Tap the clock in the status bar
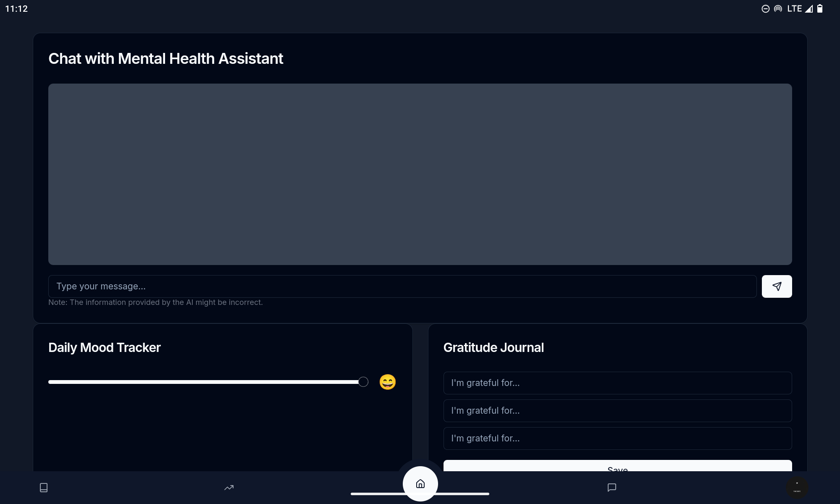The height and width of the screenshot is (504, 840). pos(16,9)
